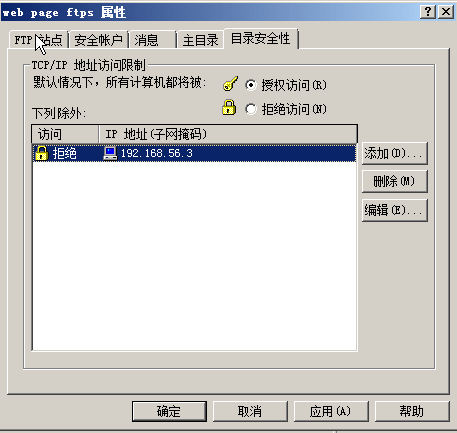Click the 编辑(E)... button
This screenshot has height=433, width=457.
click(395, 210)
